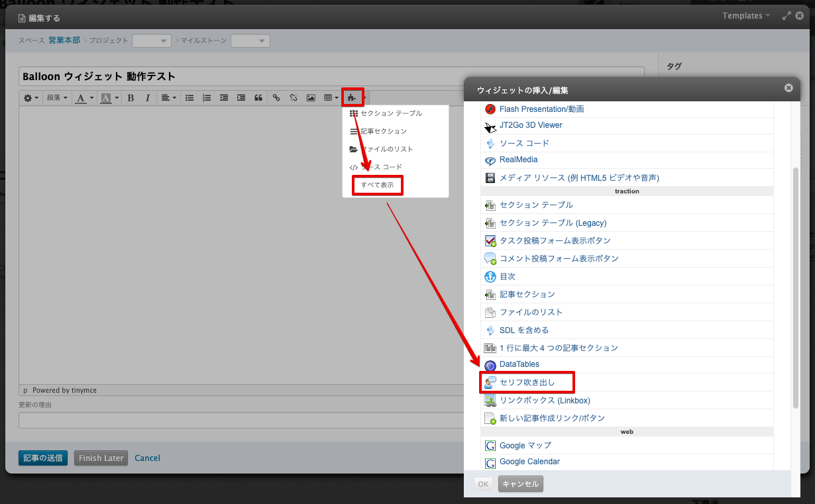This screenshot has width=815, height=504.
Task: Open the widget plugin puzzle icon
Action: click(x=352, y=98)
